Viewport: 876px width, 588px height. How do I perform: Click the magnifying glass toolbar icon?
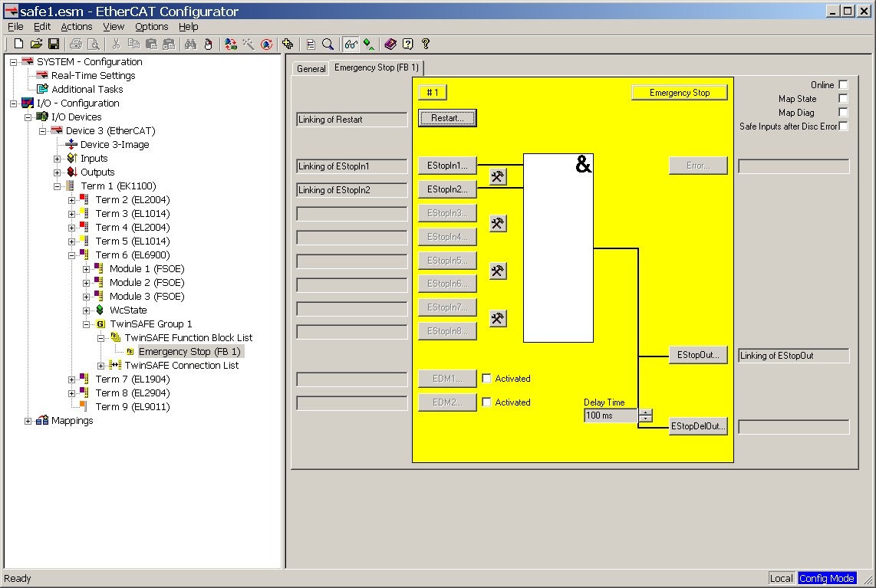328,44
